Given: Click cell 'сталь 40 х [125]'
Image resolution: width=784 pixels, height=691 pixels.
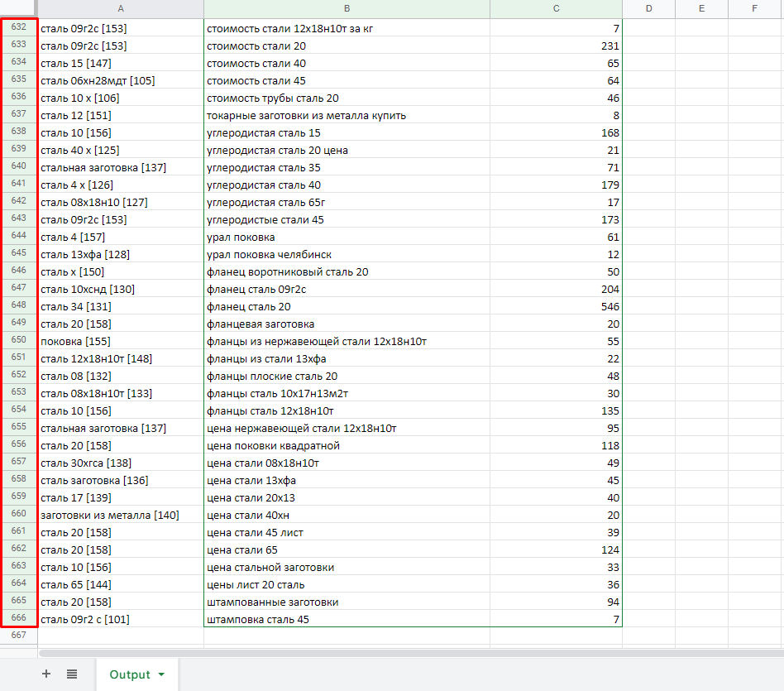Looking at the screenshot, I should (x=121, y=150).
